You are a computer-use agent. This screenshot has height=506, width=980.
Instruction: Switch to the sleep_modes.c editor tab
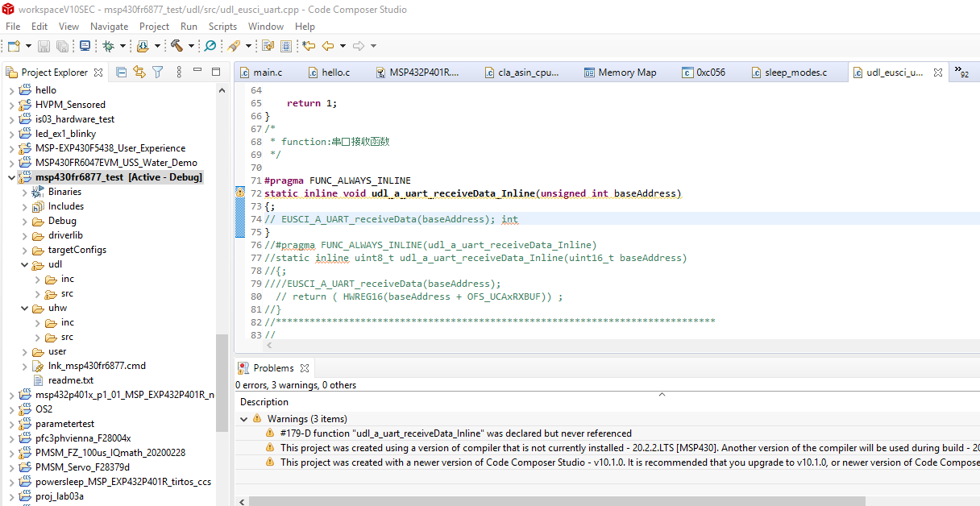click(x=795, y=73)
